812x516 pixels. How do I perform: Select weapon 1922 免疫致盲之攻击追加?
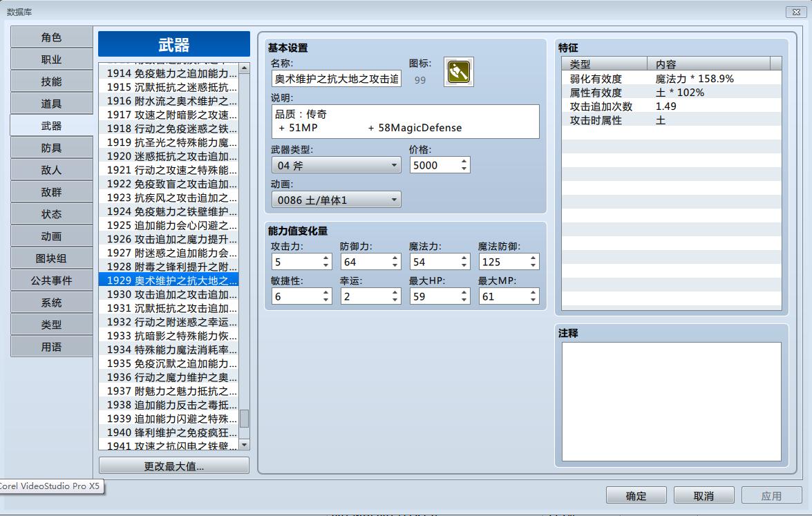click(169, 184)
